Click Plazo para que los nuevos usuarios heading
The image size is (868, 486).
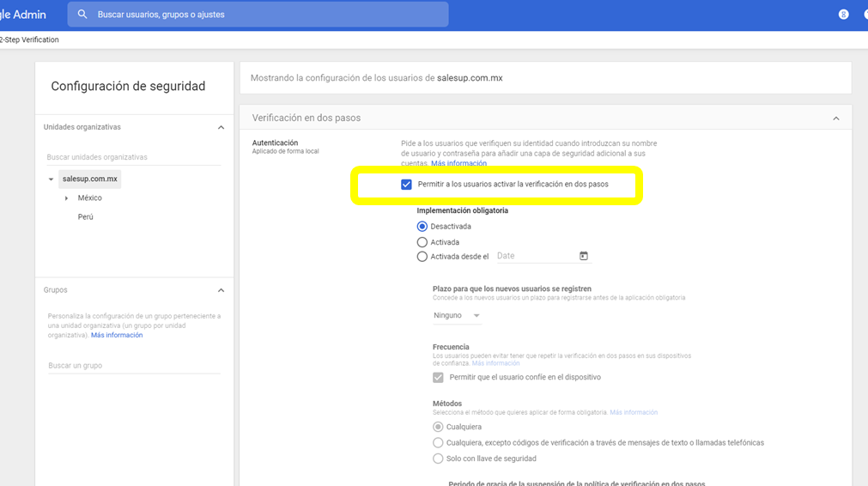(512, 289)
